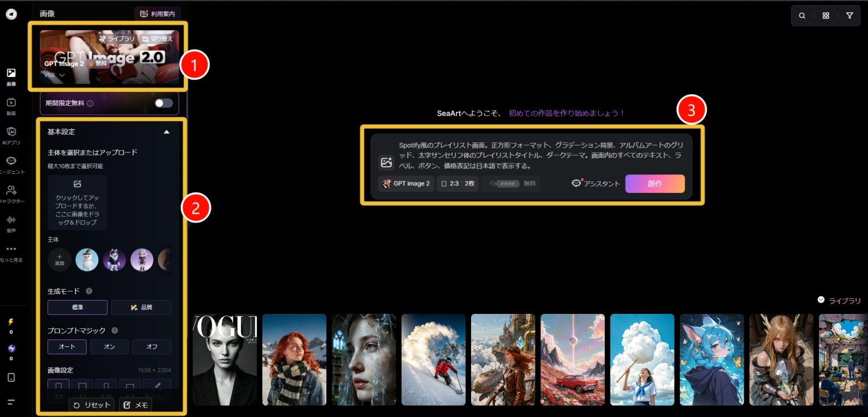Click the メモ note button
The width and height of the screenshot is (868, 417).
pos(135,405)
